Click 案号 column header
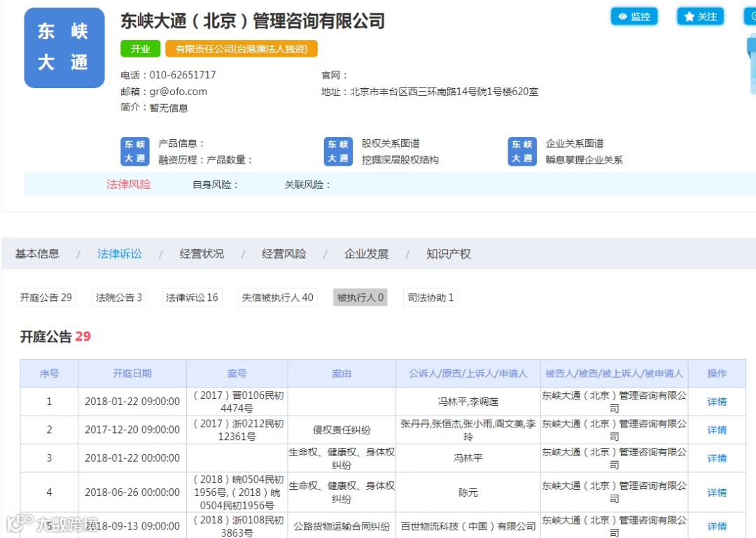Image resolution: width=756 pixels, height=538 pixels. 237,374
